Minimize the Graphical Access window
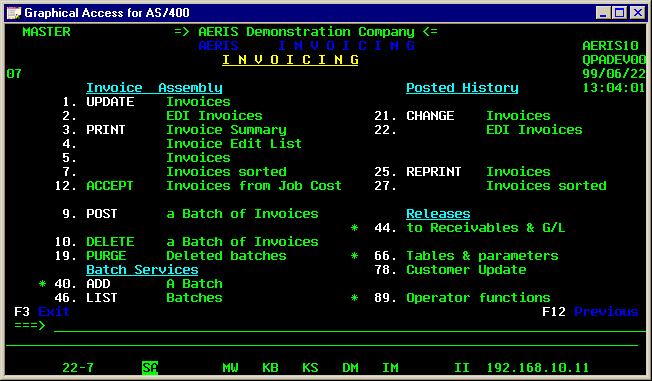 click(x=603, y=13)
